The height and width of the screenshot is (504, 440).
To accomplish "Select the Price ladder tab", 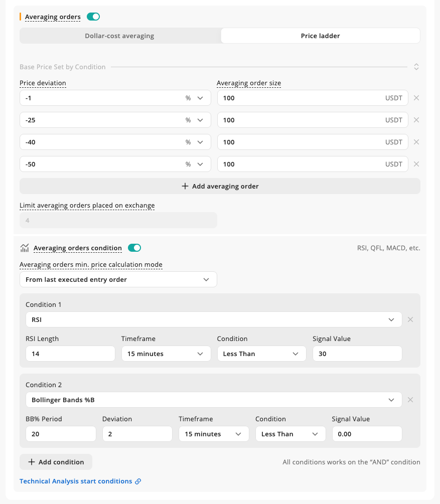I will click(x=321, y=36).
